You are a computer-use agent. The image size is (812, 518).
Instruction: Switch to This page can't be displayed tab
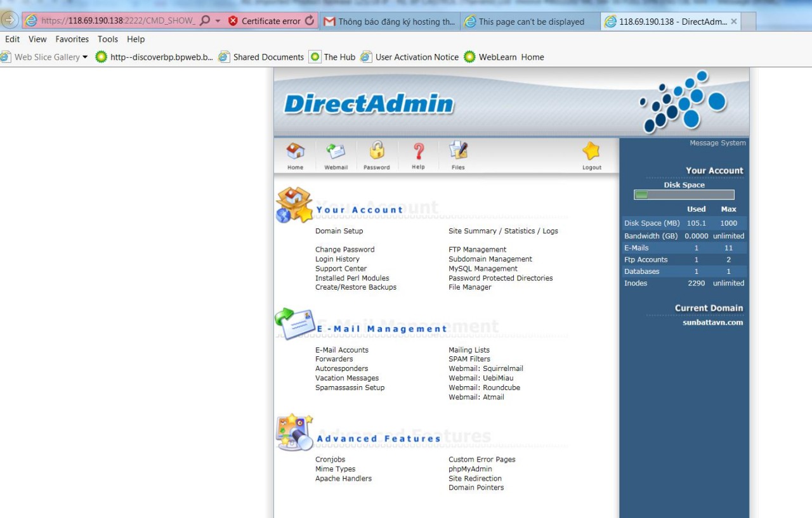tap(530, 22)
